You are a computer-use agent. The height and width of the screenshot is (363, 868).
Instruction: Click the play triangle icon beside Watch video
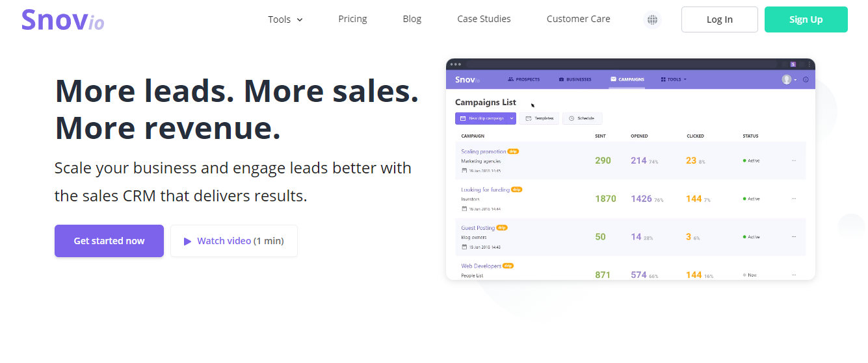coord(188,241)
